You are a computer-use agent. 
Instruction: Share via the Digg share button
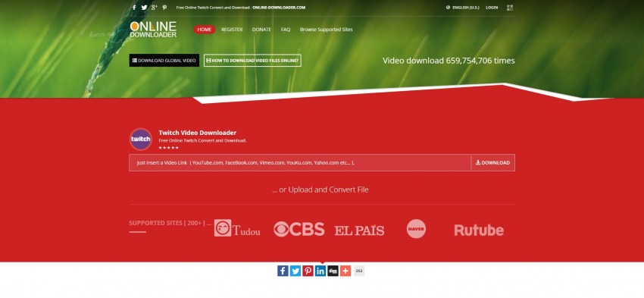[333, 271]
